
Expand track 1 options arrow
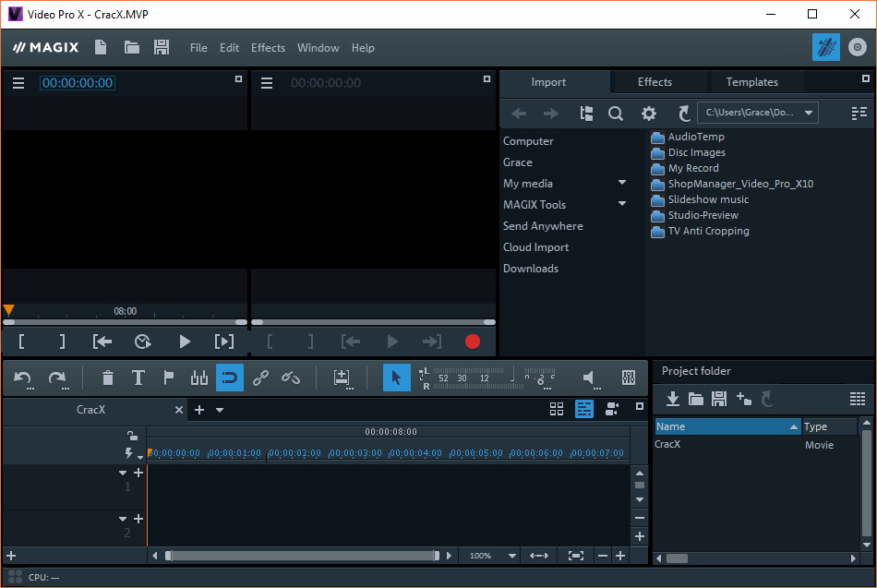tap(123, 474)
